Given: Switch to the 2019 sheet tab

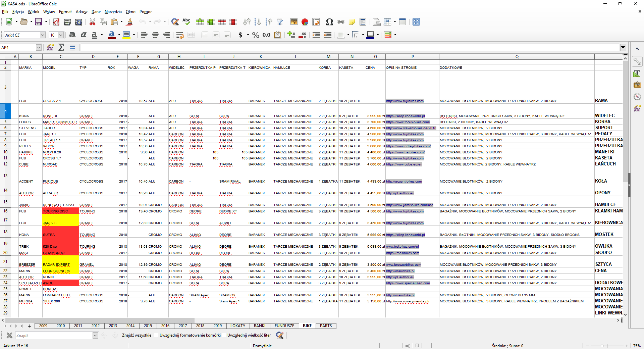Looking at the screenshot, I should pyautogui.click(x=217, y=326).
